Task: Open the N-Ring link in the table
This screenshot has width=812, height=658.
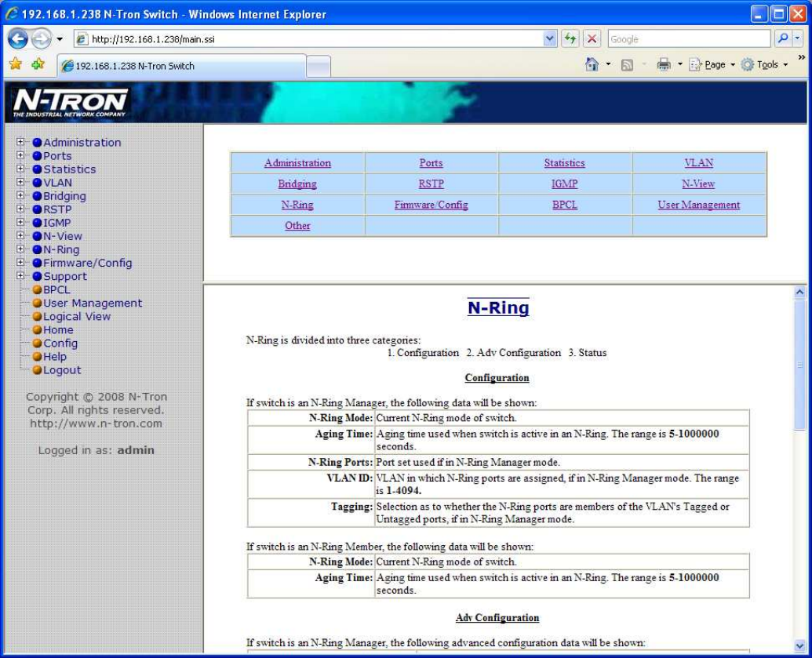Action: click(x=297, y=205)
